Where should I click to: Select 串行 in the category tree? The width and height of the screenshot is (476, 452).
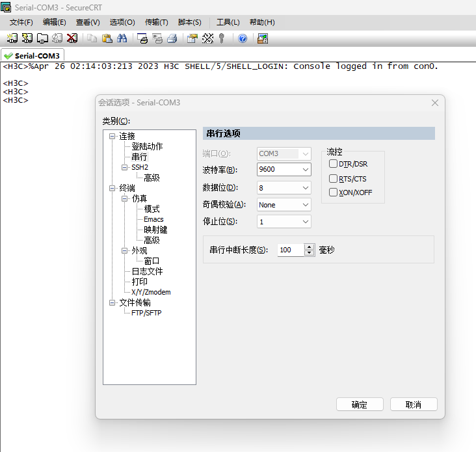coord(139,157)
